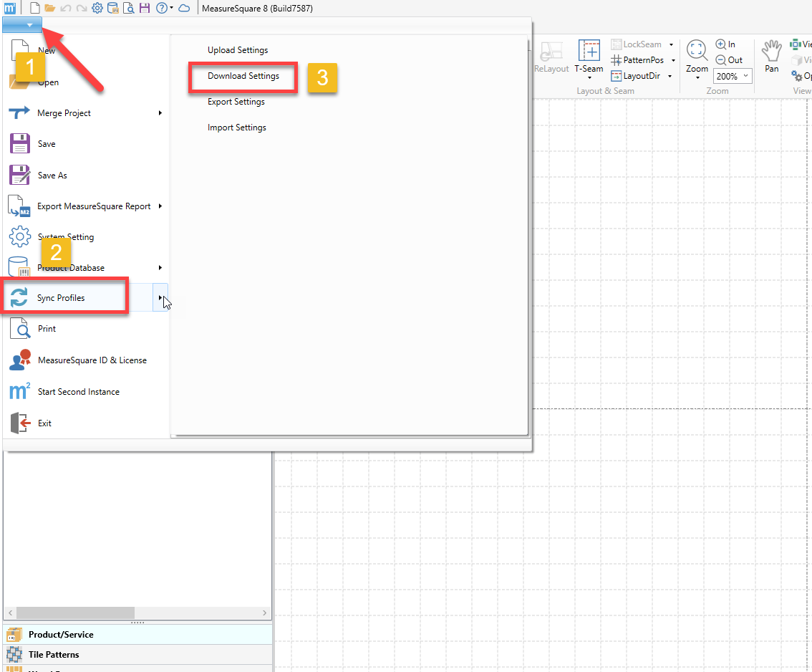The width and height of the screenshot is (812, 672).
Task: Open settings gear in quick toolbar
Action: [97, 8]
